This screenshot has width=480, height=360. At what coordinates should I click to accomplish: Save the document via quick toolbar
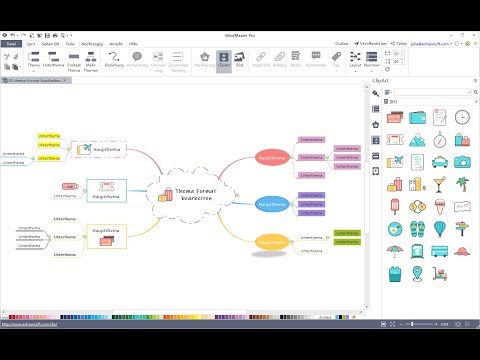(x=47, y=35)
